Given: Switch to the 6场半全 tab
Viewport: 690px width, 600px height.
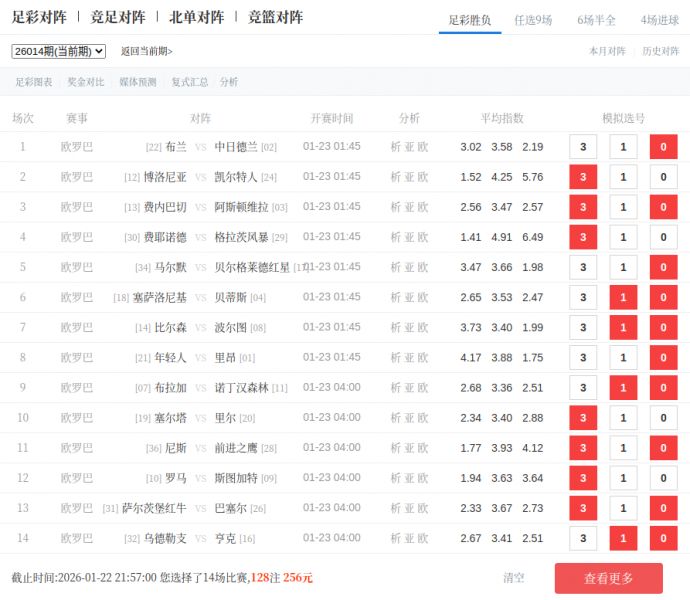Looking at the screenshot, I should point(596,20).
